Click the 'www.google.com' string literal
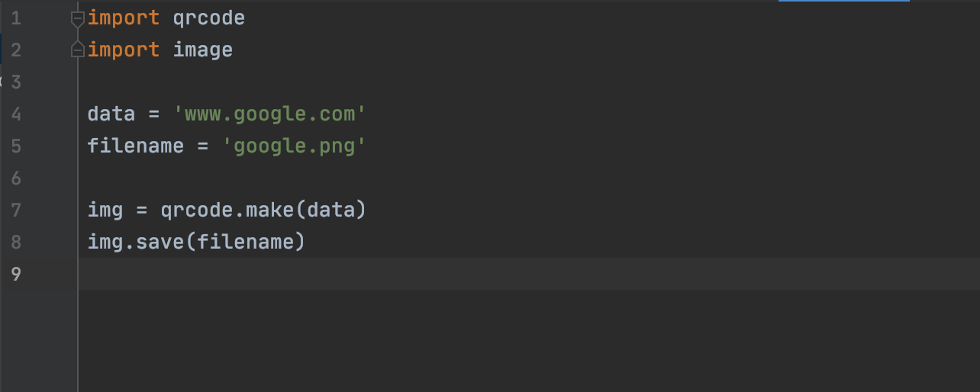Image resolution: width=980 pixels, height=392 pixels. pos(269,114)
